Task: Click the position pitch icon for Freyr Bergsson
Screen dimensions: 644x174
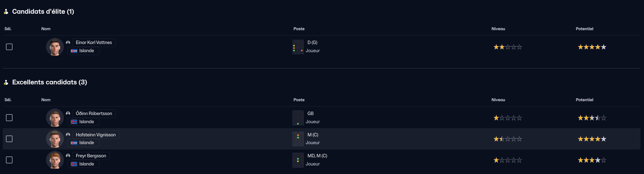Action: click(298, 160)
